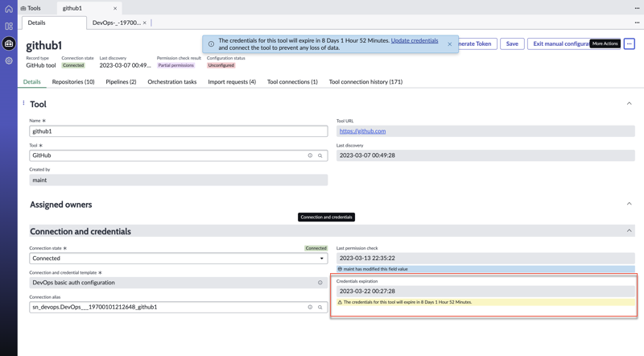644x356 pixels.
Task: Click the github1 record title
Action: coord(44,46)
